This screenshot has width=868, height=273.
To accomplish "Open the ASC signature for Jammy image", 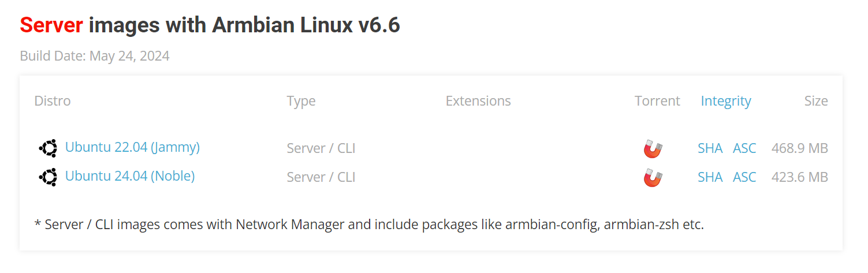I will [x=744, y=148].
